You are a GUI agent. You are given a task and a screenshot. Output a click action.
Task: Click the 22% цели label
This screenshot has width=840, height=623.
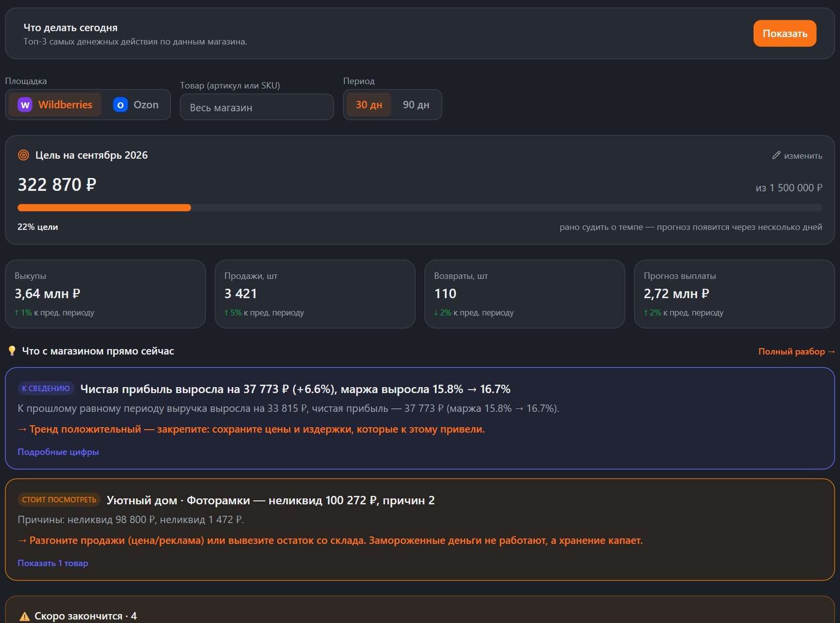38,227
